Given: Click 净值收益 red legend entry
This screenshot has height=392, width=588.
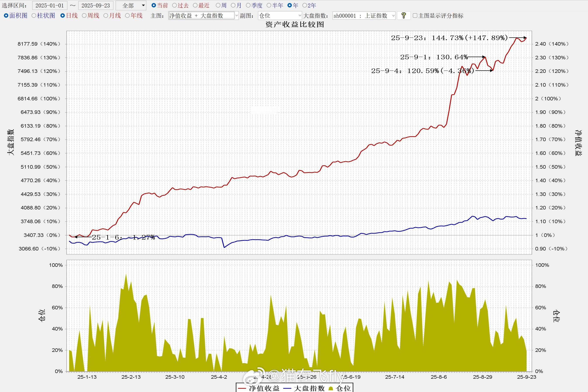Looking at the screenshot, I should (259, 388).
